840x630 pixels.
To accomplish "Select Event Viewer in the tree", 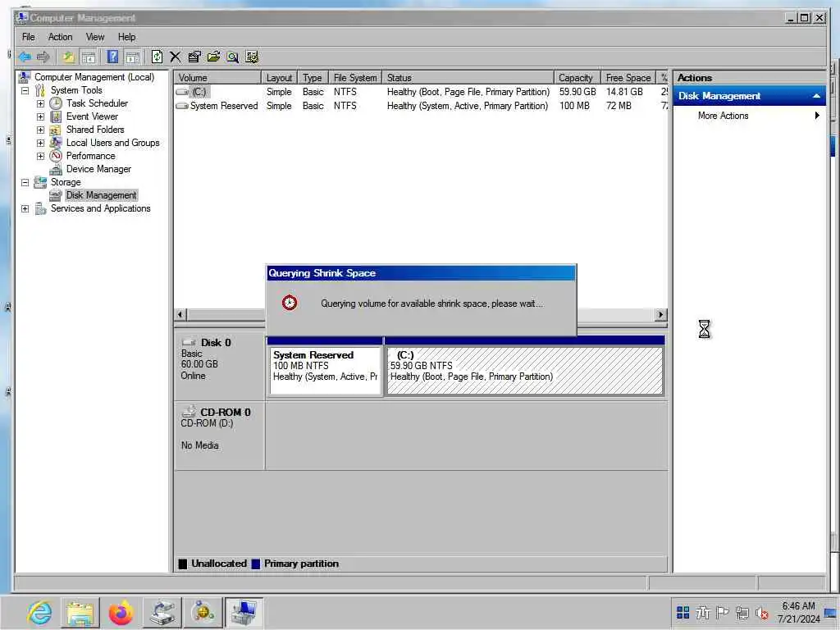I will (92, 116).
